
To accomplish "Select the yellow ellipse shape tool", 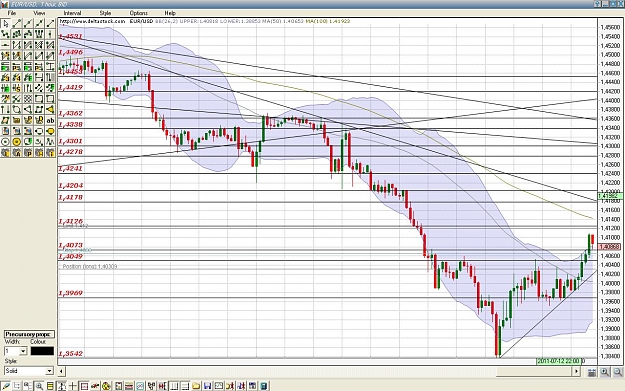I will point(50,131).
